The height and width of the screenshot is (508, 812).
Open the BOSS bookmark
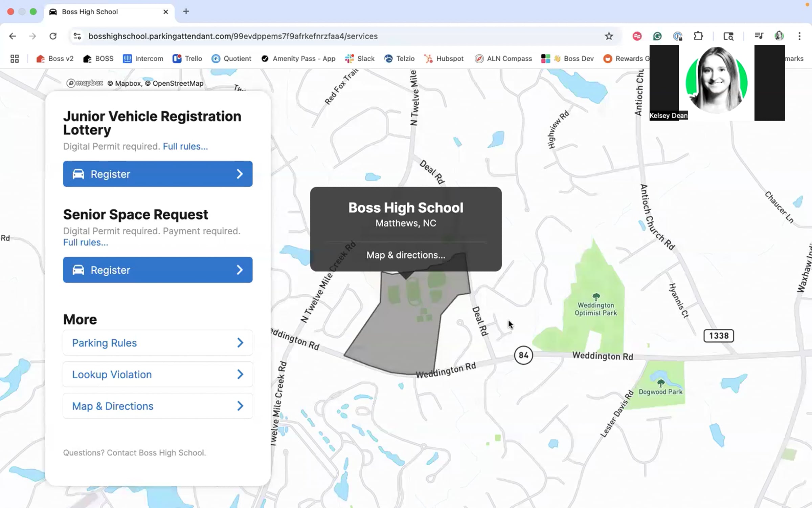pos(98,59)
